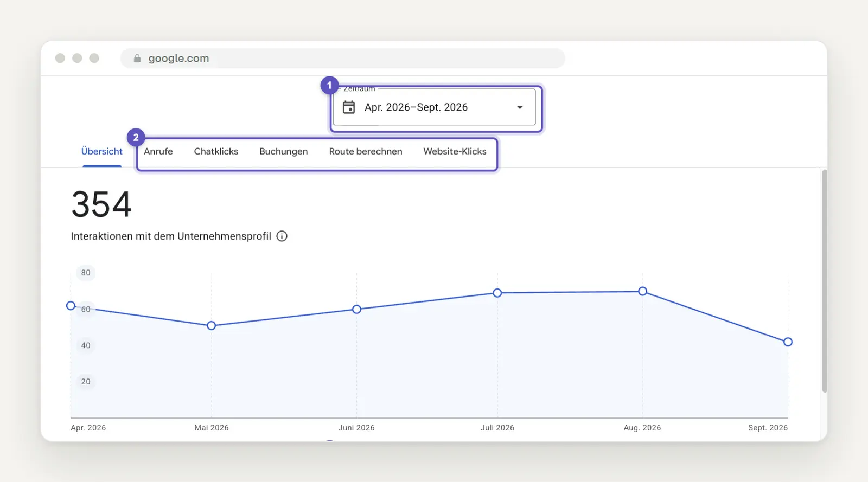Click the date range text Apr. 2026–Sept. 2026

pyautogui.click(x=416, y=107)
